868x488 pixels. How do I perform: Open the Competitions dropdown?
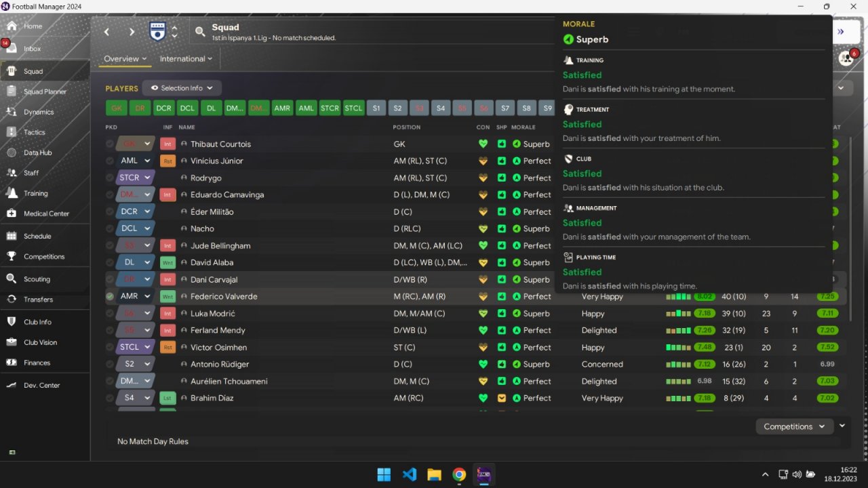[x=794, y=426]
